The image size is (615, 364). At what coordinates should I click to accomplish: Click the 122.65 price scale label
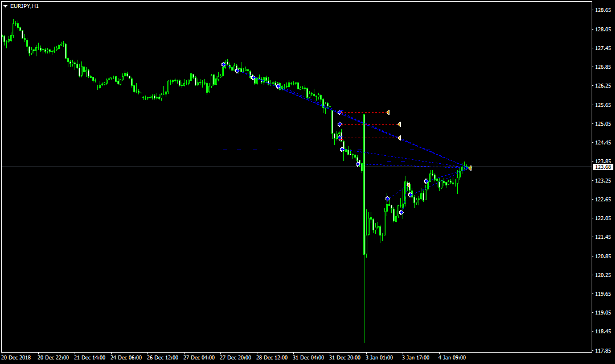click(x=603, y=200)
